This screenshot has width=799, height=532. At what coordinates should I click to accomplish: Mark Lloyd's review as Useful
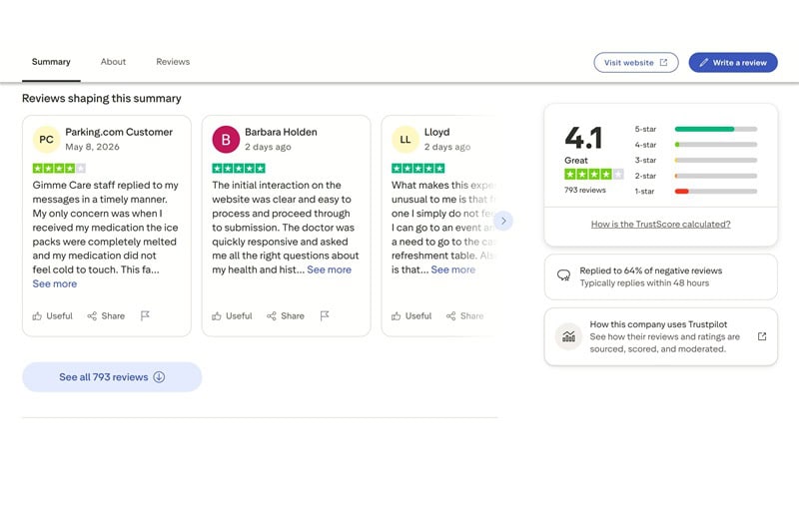tap(411, 316)
